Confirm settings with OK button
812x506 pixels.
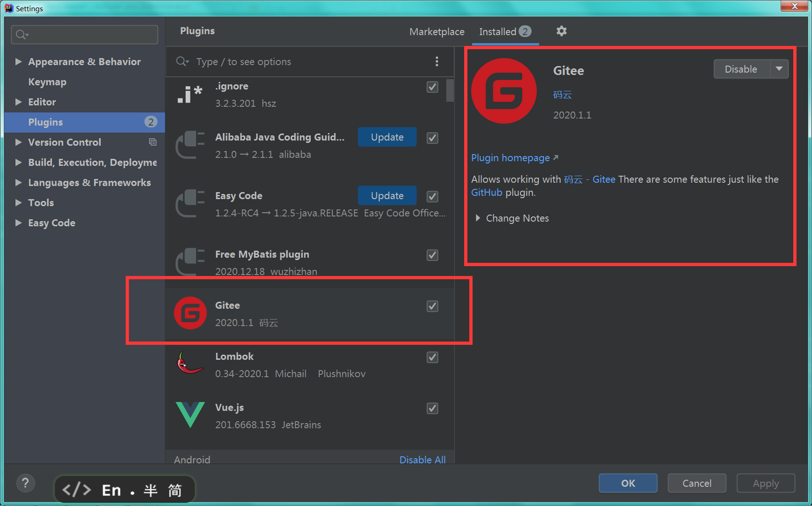tap(628, 483)
